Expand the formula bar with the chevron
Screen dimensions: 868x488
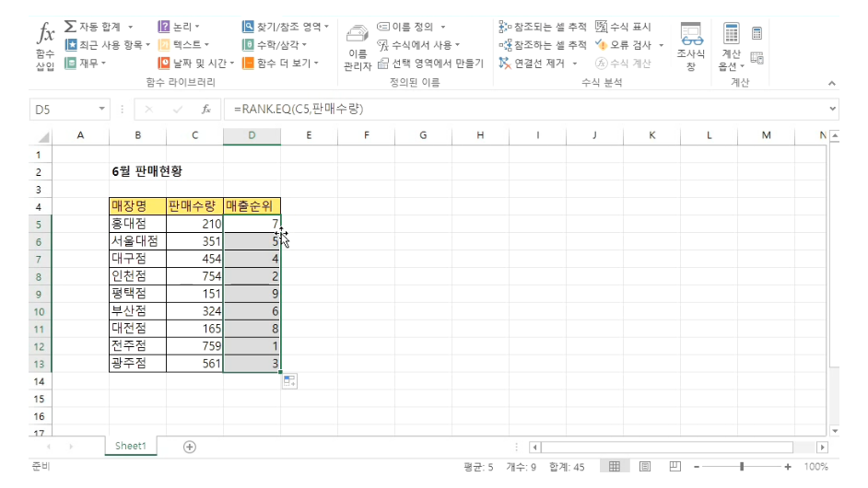point(833,109)
